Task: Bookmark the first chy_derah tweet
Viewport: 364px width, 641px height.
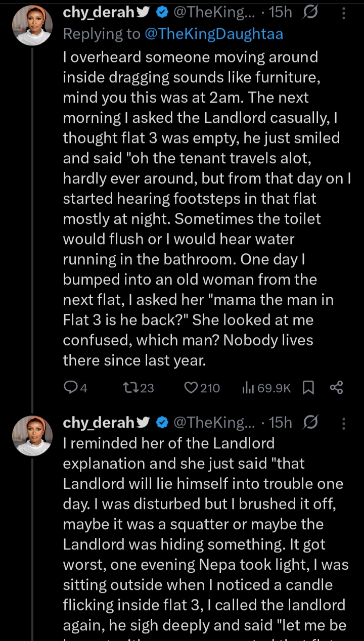Action: point(308,388)
